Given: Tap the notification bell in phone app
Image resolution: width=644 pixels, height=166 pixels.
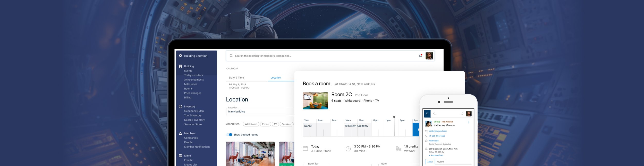Looking at the screenshot, I should point(462,114).
